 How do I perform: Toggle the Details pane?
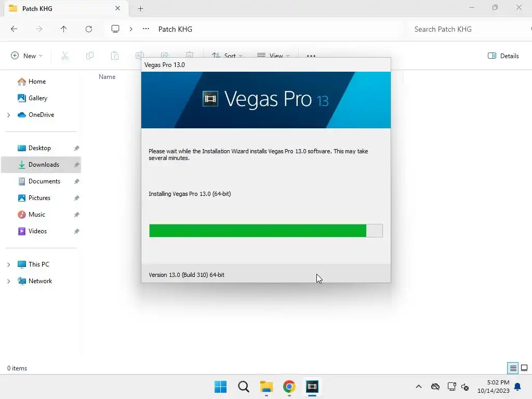pos(503,56)
